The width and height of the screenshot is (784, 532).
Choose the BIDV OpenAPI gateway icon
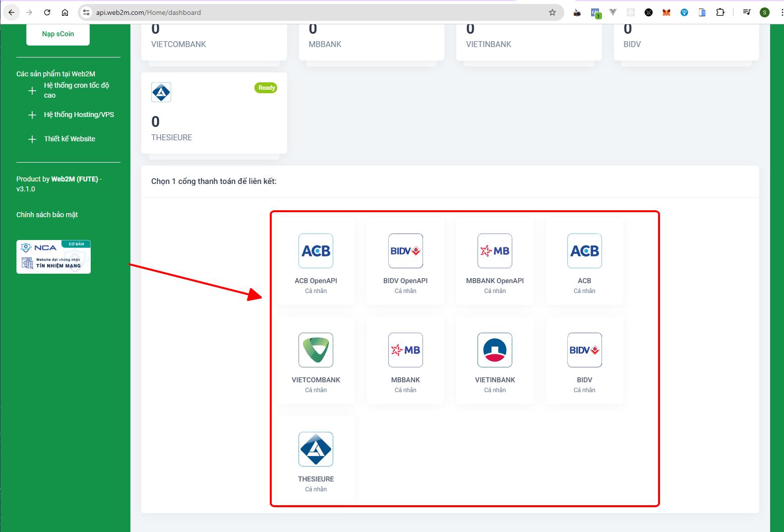point(405,251)
